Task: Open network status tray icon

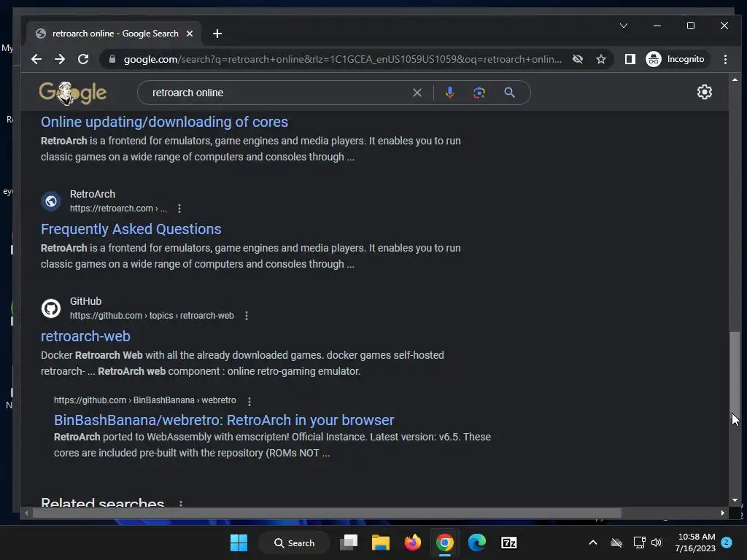Action: point(639,542)
